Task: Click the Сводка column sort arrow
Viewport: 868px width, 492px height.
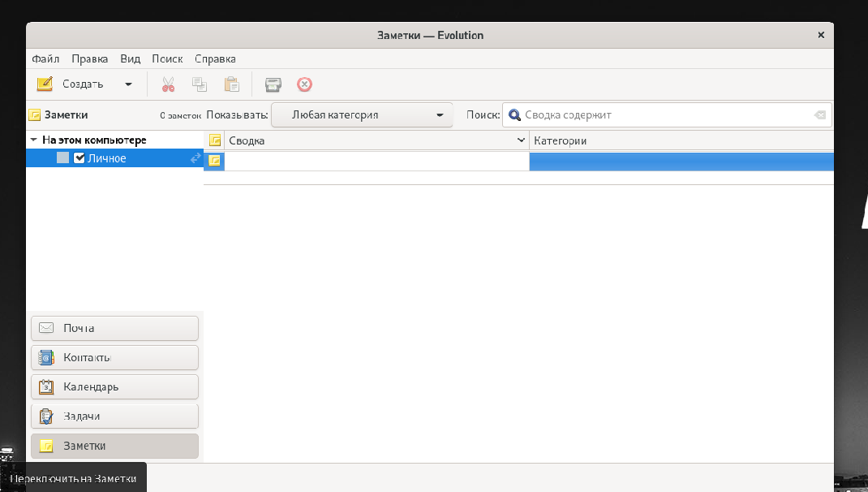Action: click(x=520, y=140)
